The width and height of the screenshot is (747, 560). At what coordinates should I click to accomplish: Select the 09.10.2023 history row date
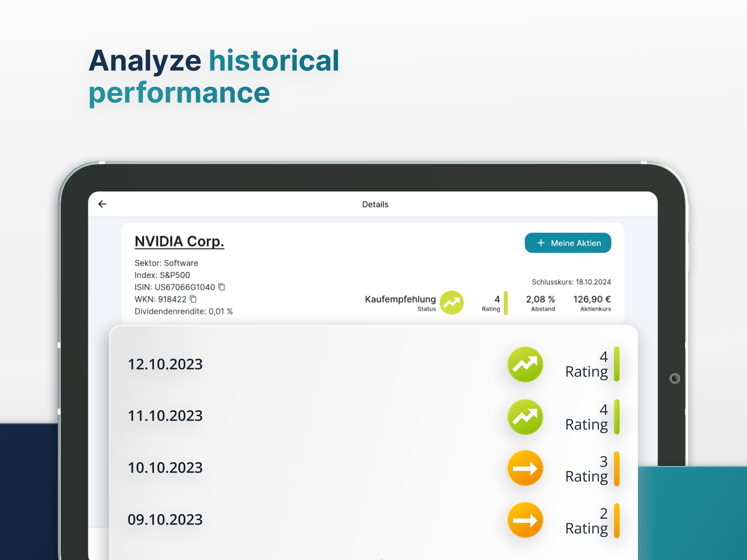tap(165, 520)
